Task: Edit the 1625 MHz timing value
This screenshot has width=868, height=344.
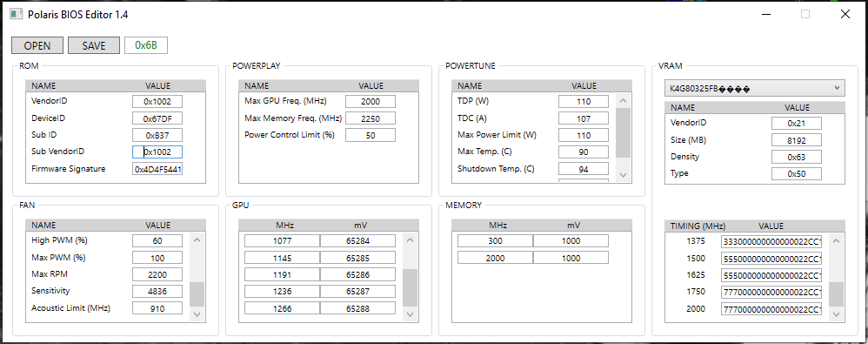Action: [771, 275]
